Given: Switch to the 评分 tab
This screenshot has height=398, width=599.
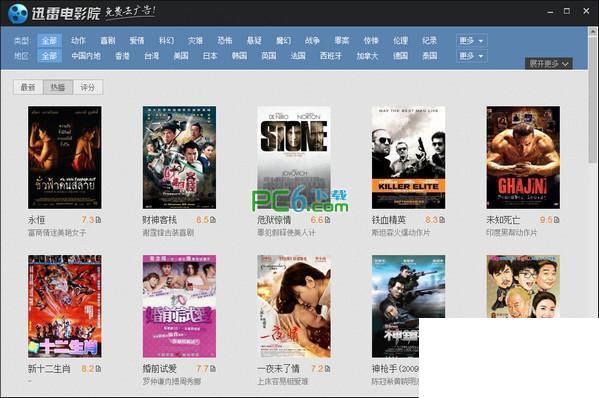Looking at the screenshot, I should pos(88,87).
